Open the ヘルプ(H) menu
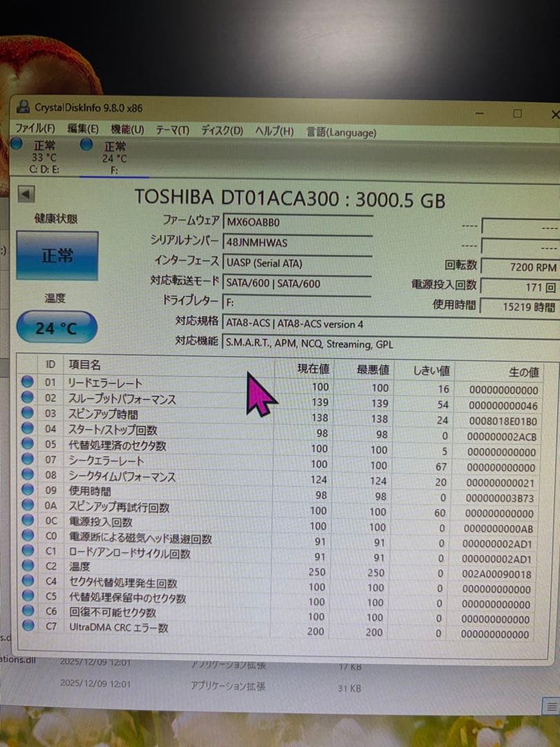Image resolution: width=560 pixels, height=747 pixels. click(274, 131)
